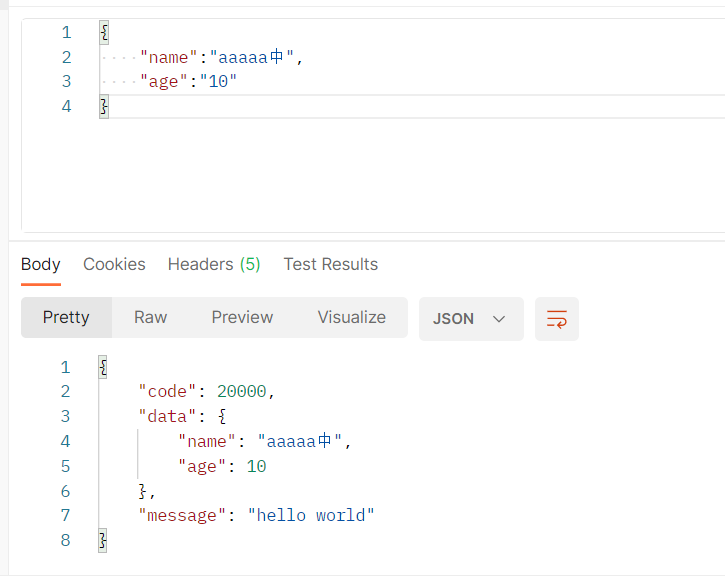
Task: Select the Pretty view mode
Action: coord(66,318)
